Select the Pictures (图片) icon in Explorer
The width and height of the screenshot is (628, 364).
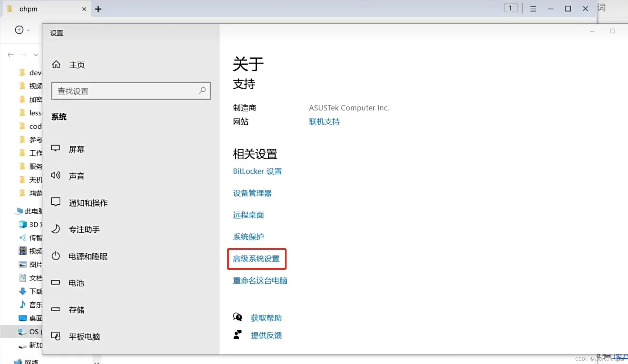[x=23, y=264]
